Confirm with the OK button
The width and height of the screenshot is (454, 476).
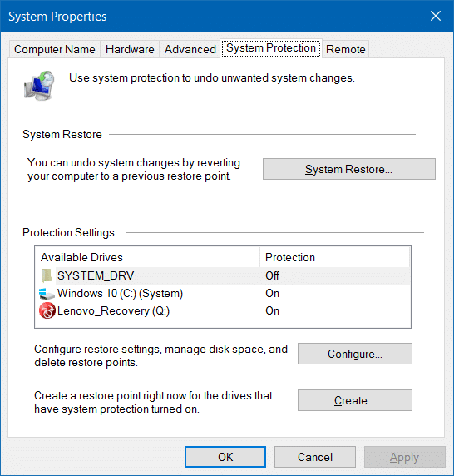[225, 457]
